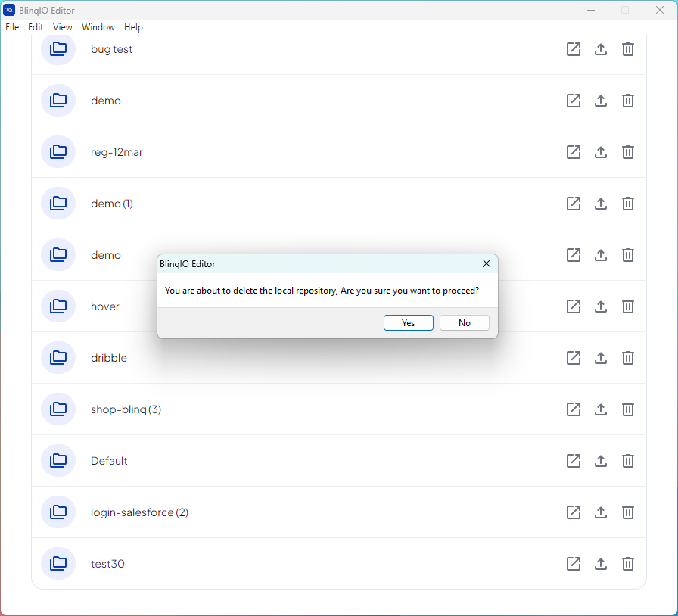Open the Default repository externally

click(574, 461)
